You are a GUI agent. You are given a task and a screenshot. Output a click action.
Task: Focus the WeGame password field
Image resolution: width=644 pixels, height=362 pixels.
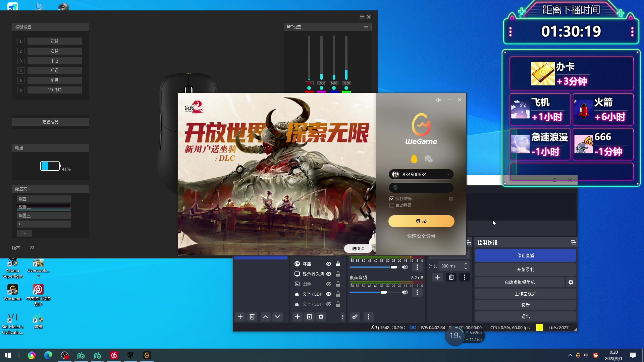[421, 188]
